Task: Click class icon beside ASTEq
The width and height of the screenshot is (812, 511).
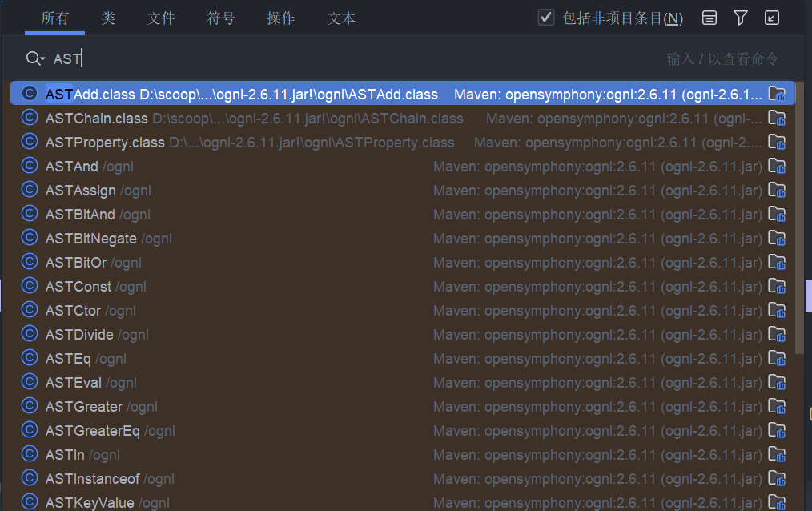Action: 30,358
